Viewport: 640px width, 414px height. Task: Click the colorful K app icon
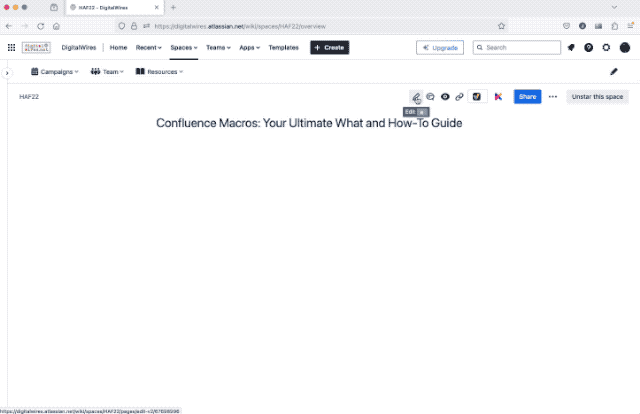pos(498,97)
